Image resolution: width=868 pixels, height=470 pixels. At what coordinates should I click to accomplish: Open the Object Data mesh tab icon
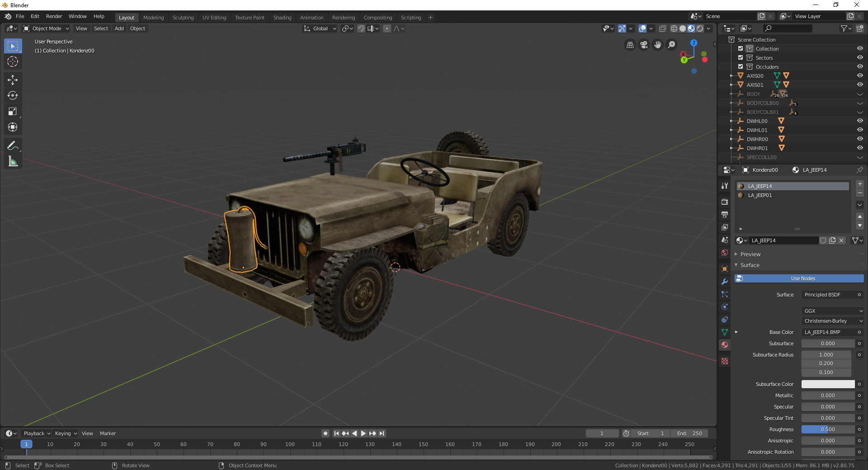pyautogui.click(x=725, y=332)
